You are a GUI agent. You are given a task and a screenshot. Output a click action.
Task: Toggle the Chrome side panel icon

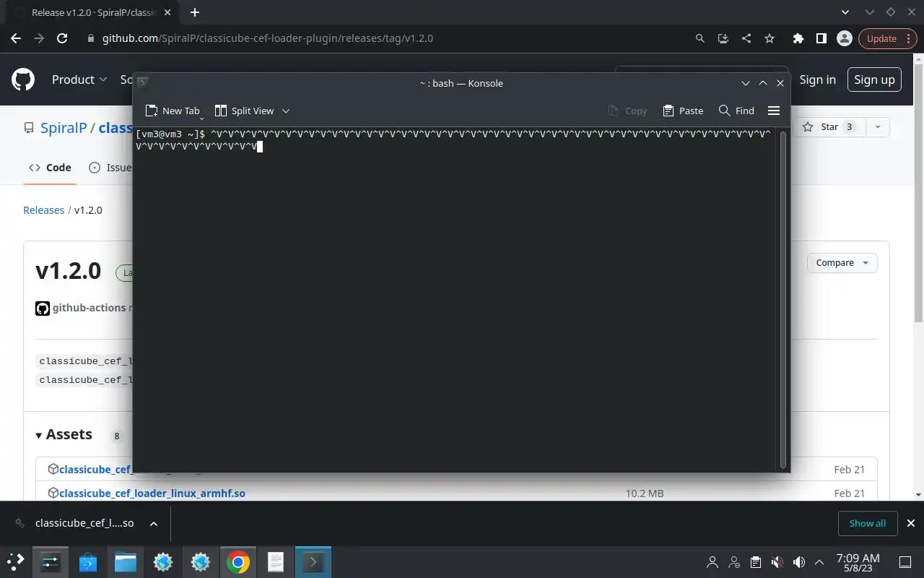click(x=821, y=38)
